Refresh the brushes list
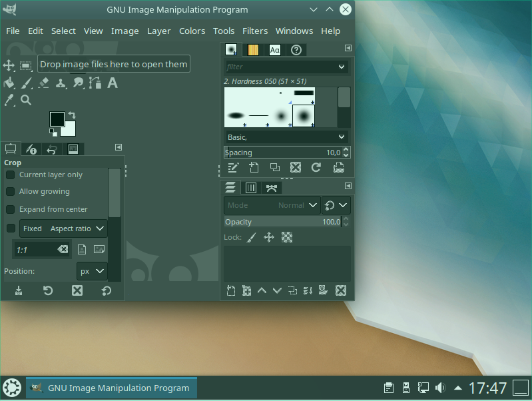Viewport: 532px width, 401px height. click(x=316, y=168)
